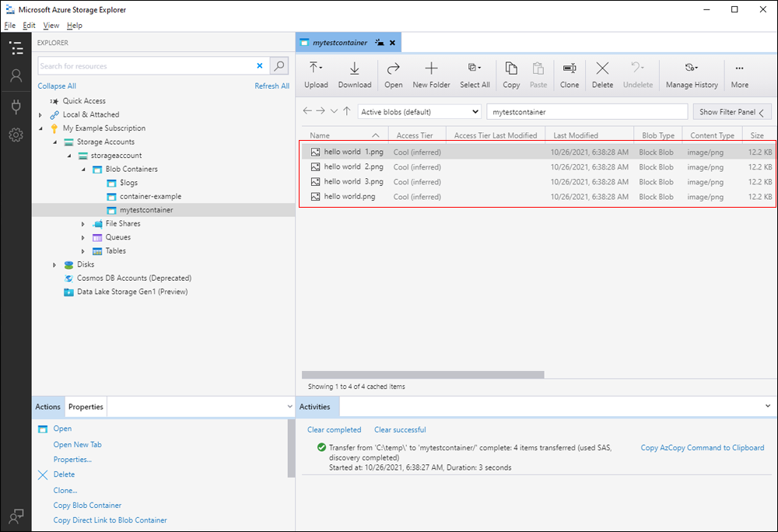Click the Show Filter Panel button
Viewport: 778px width, 532px height.
[731, 112]
